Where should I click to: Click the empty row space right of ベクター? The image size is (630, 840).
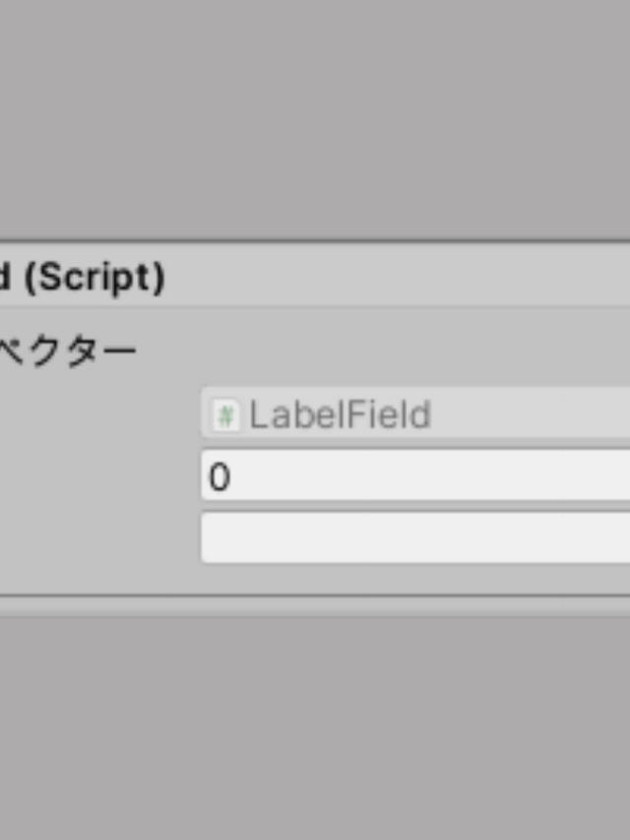pos(384,352)
